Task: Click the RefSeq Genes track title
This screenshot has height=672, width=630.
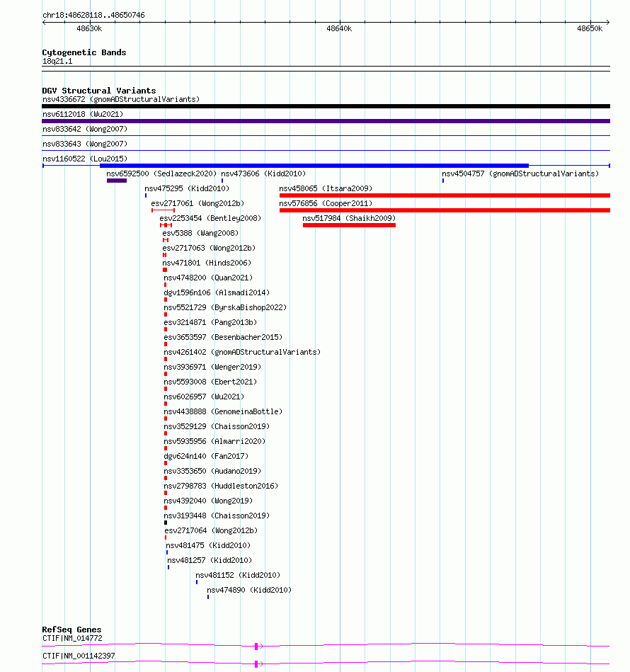Action: coord(71,629)
